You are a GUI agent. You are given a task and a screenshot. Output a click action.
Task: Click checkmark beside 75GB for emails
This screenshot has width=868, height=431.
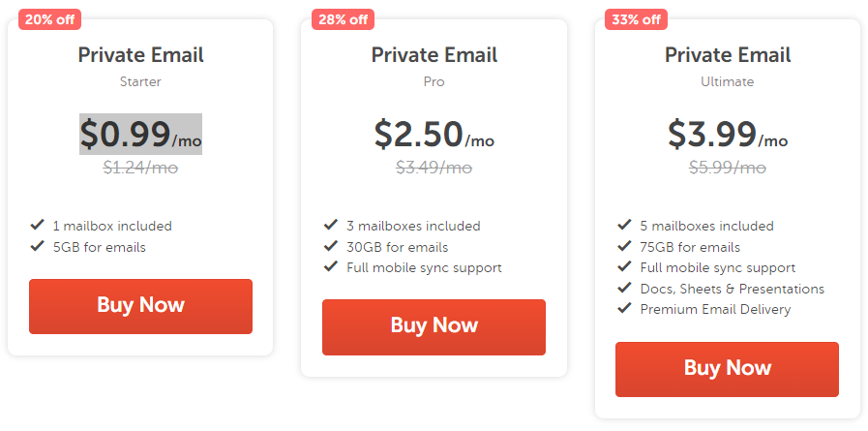click(x=624, y=247)
